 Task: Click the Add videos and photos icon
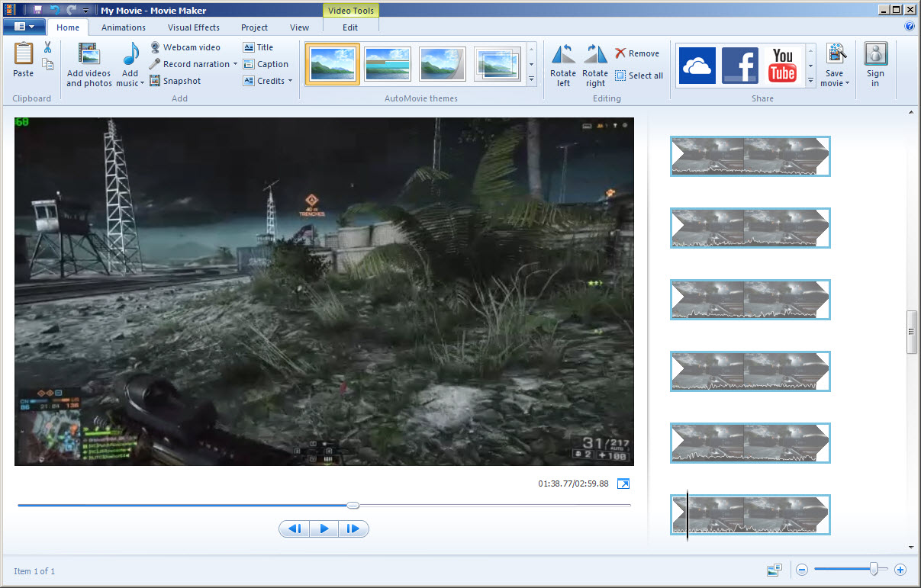coord(89,55)
